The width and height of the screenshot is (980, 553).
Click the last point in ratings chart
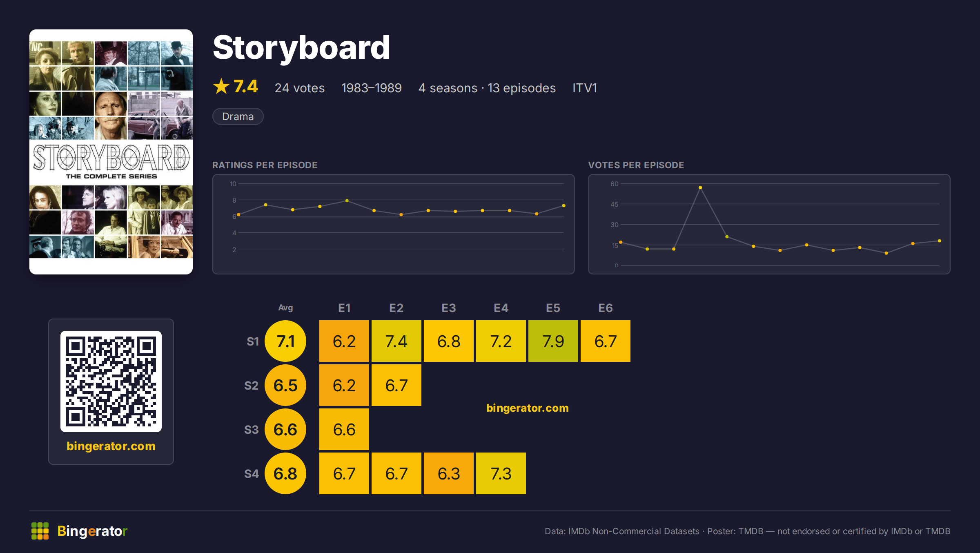[x=564, y=205]
